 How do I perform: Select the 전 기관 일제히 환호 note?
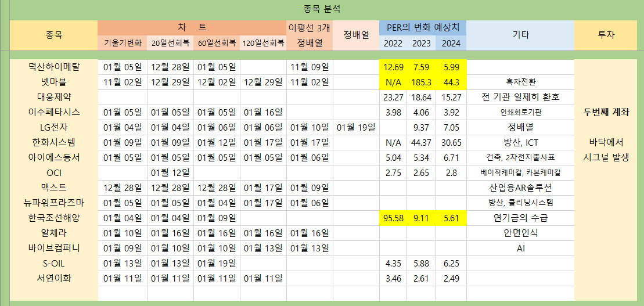point(520,98)
